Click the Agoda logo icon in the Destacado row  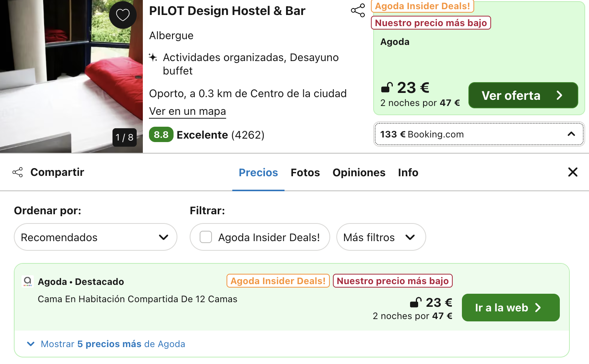(28, 281)
